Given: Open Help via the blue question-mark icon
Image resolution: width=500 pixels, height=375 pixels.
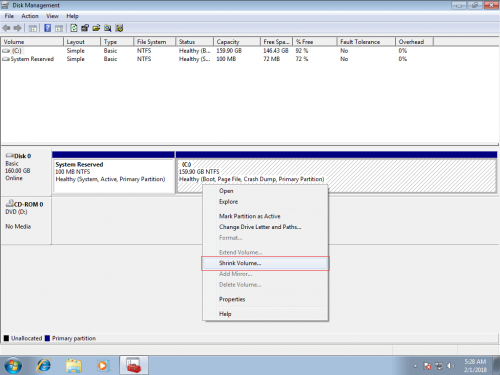Looking at the screenshot, I should [x=48, y=28].
